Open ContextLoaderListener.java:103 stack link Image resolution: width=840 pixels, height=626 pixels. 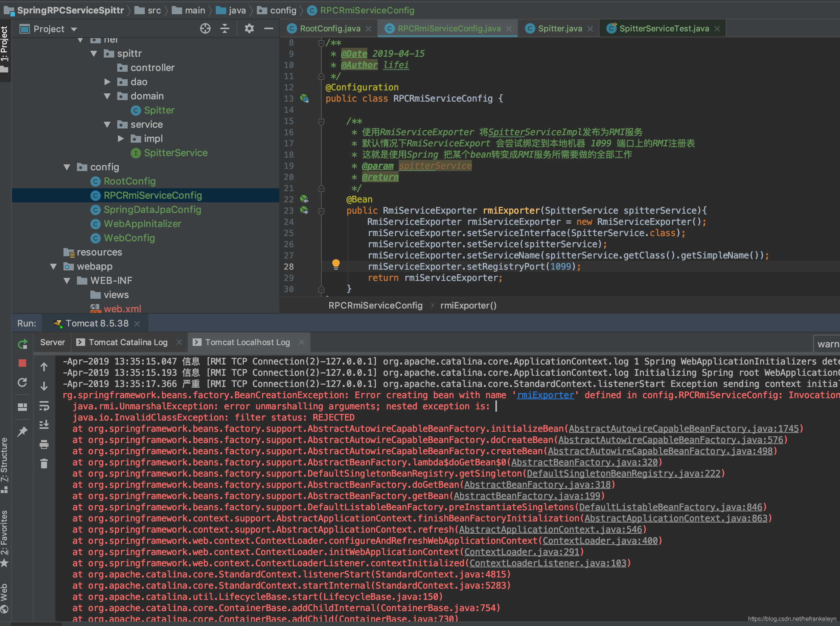click(x=548, y=563)
